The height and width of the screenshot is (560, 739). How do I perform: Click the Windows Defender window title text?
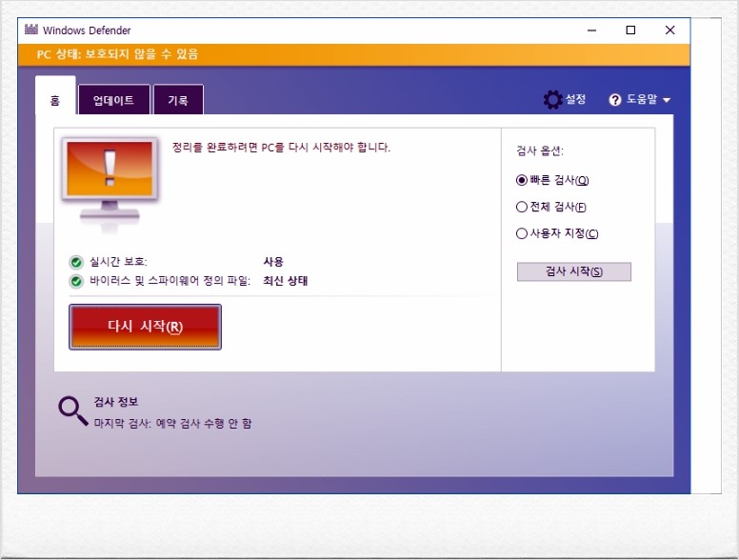(87, 30)
